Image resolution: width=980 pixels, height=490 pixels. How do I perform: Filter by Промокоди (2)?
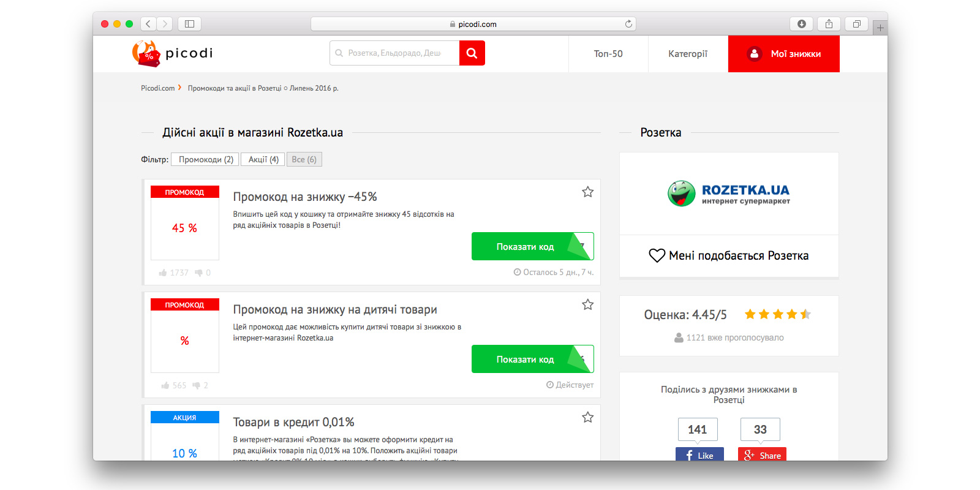coord(205,159)
